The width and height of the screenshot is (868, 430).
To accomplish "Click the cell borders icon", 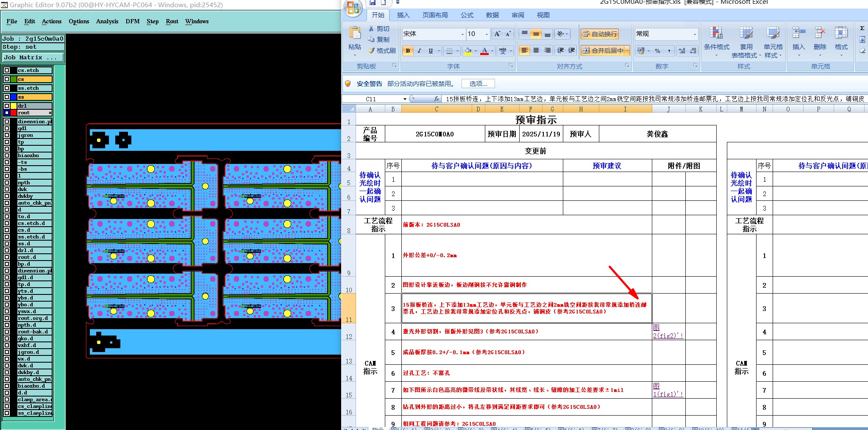I will (x=450, y=51).
